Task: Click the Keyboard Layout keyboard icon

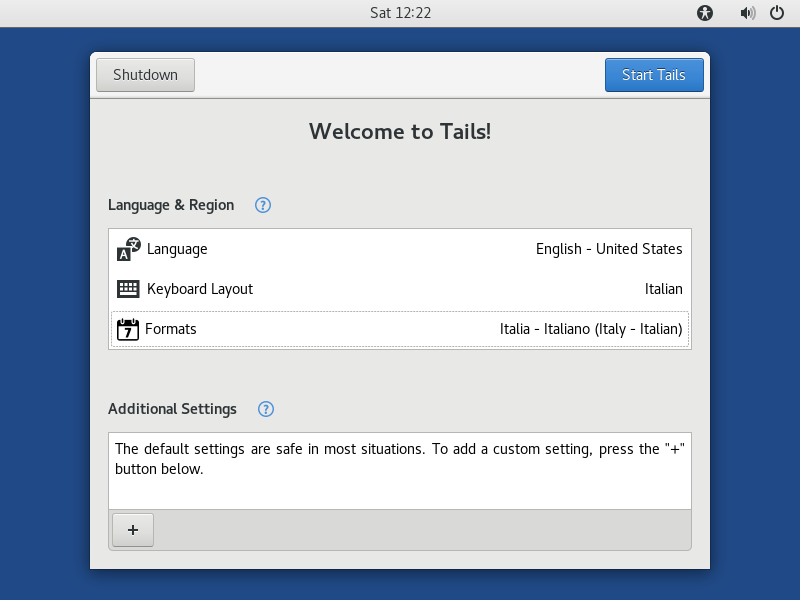Action: coord(128,289)
